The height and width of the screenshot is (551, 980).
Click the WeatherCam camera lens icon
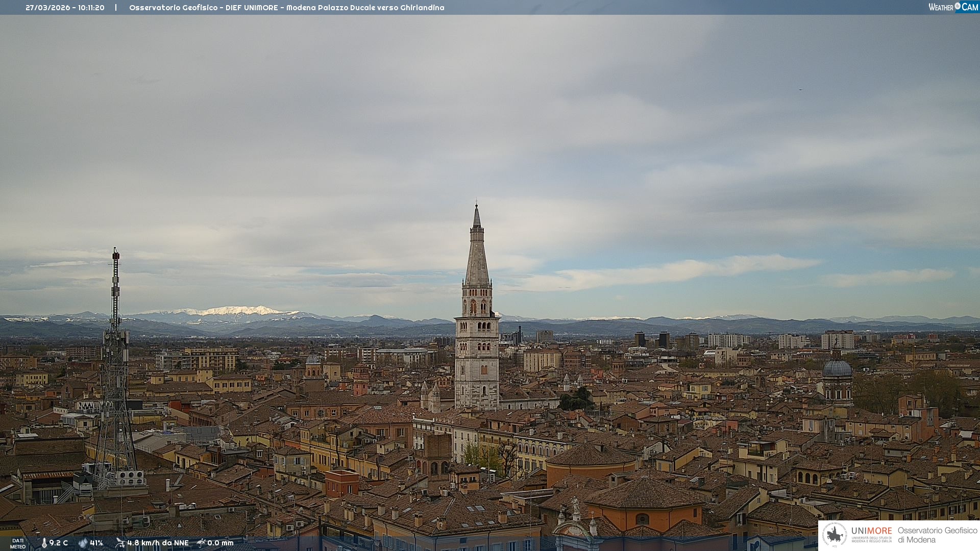tap(958, 6)
